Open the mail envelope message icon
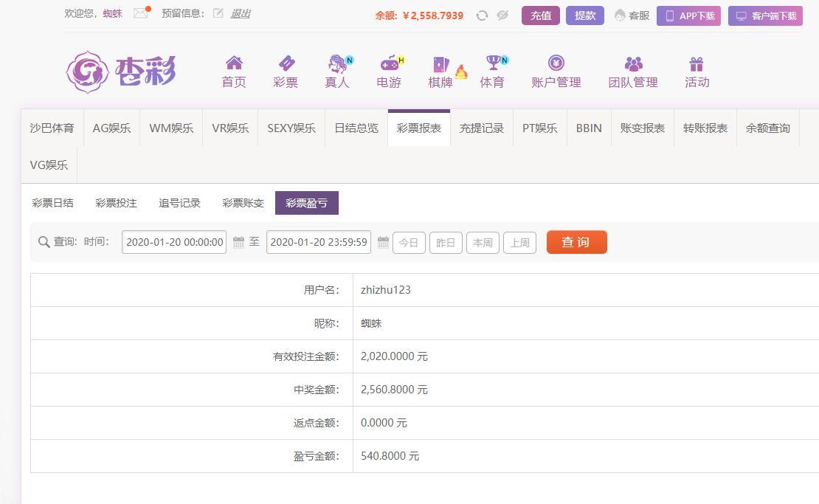This screenshot has height=504, width=819. coord(140,13)
